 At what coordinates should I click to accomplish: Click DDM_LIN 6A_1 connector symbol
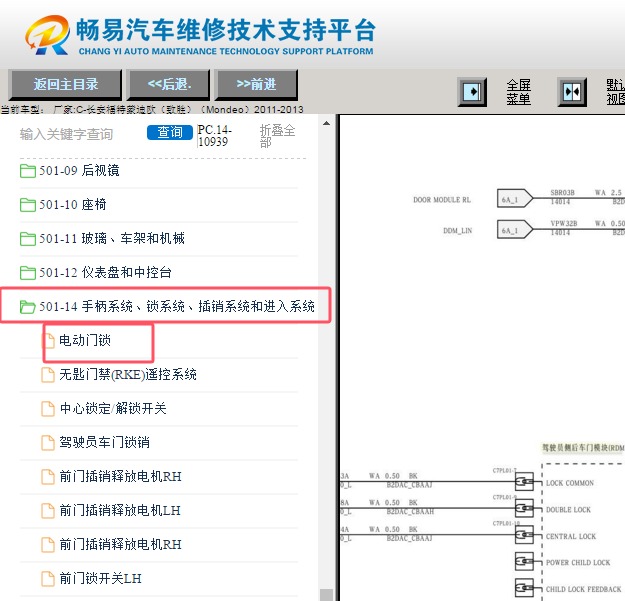click(515, 229)
